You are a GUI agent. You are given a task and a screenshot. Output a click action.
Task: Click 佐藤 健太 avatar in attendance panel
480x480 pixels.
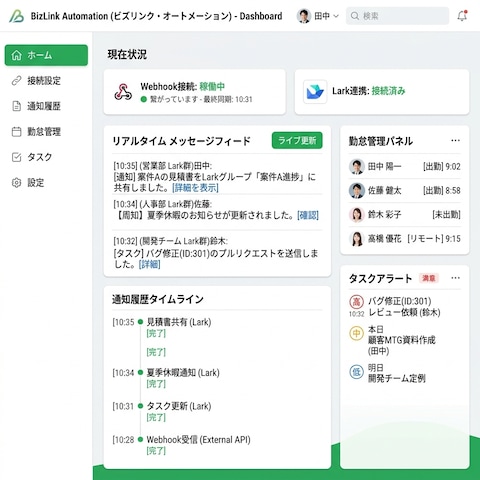(x=357, y=191)
